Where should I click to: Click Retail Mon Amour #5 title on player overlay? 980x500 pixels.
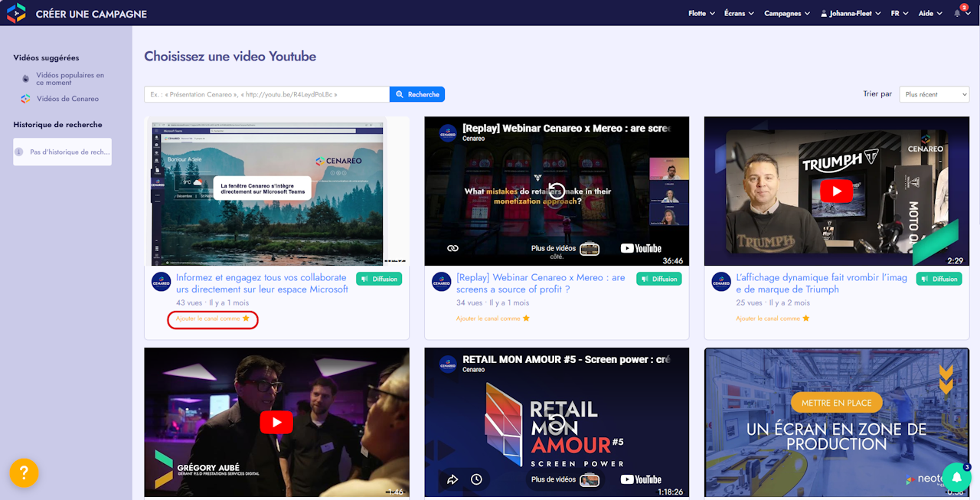point(567,359)
